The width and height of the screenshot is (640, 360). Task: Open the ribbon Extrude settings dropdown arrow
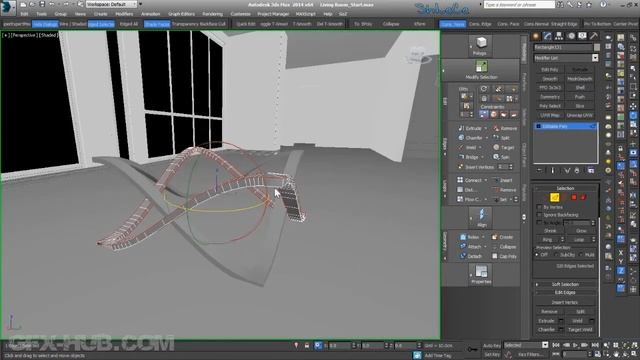coord(485,128)
